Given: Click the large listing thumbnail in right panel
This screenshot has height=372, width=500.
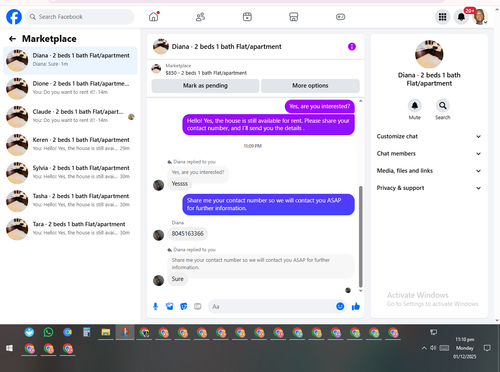Looking at the screenshot, I should 429,54.
